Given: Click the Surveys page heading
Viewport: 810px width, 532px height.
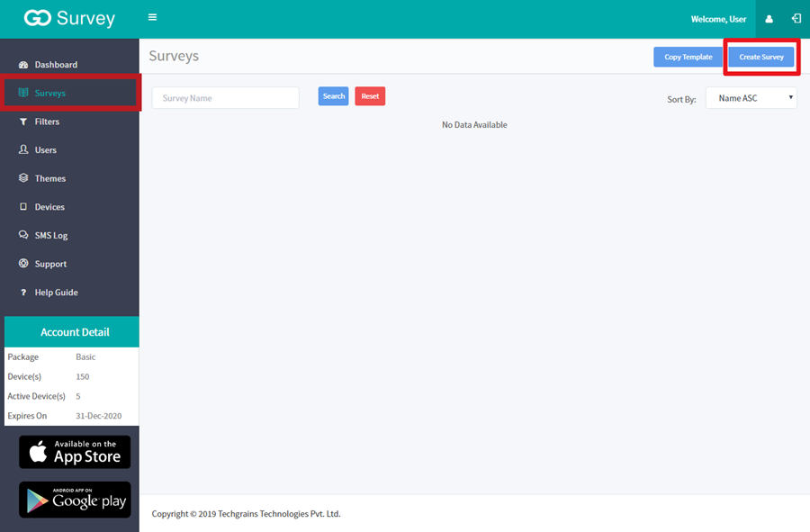Looking at the screenshot, I should click(x=174, y=56).
